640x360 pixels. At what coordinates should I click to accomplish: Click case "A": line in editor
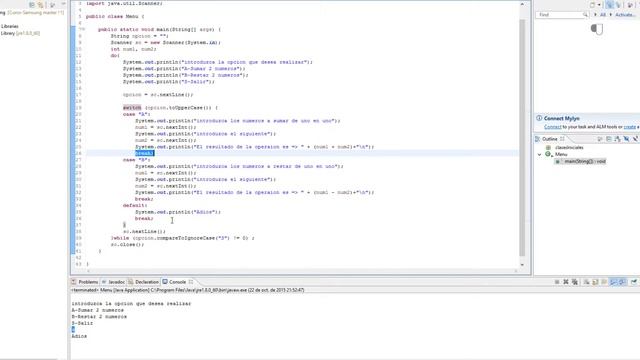click(x=136, y=114)
